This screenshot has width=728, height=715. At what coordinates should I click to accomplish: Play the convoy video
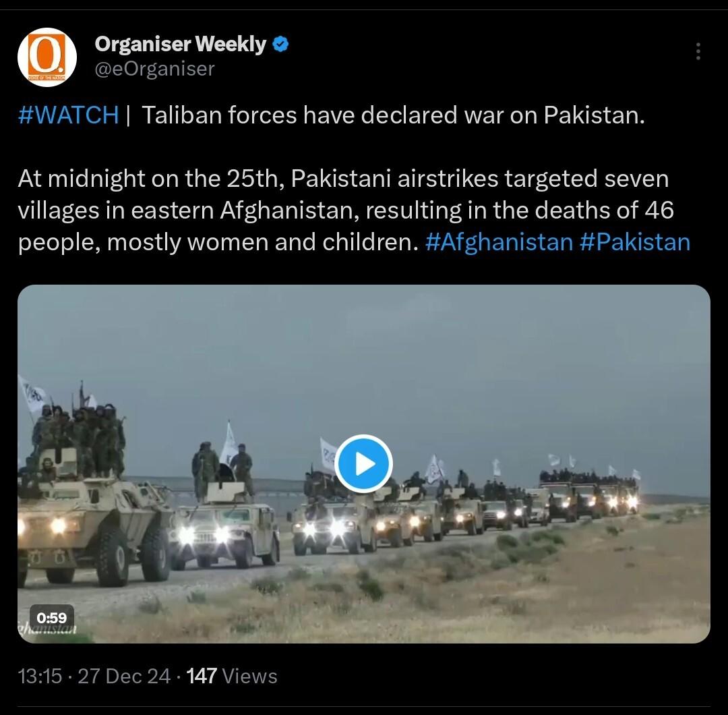pos(363,463)
